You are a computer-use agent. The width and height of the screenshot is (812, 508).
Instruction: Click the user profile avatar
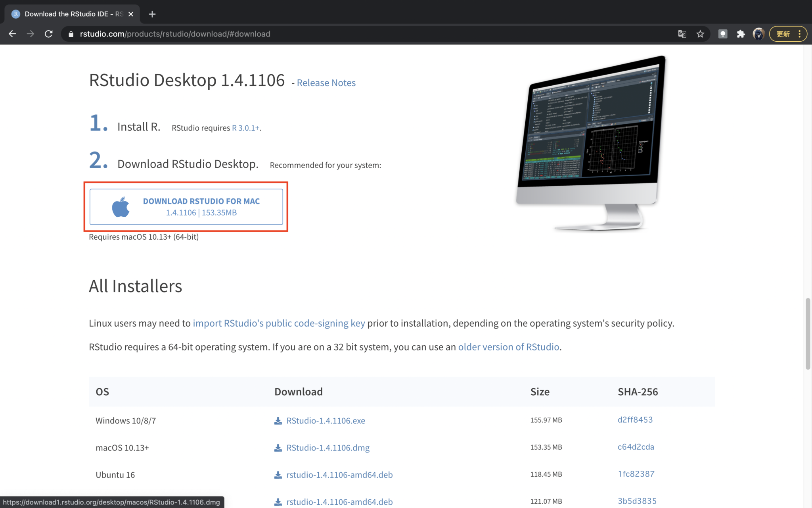[758, 34]
